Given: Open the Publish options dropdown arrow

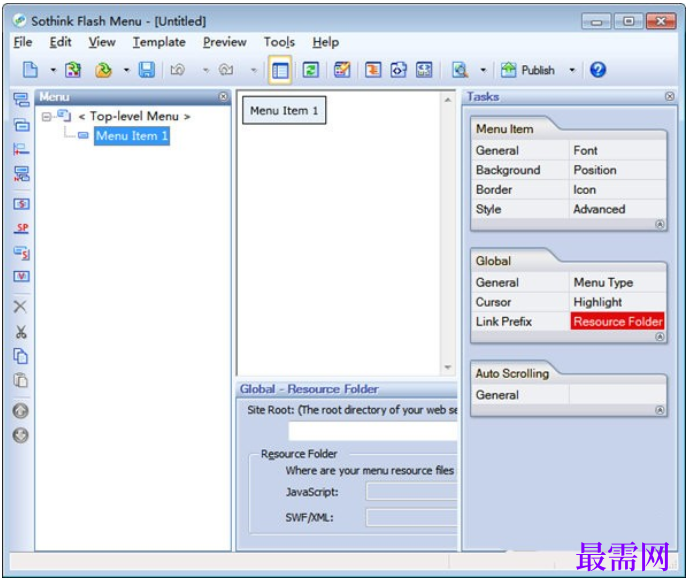Looking at the screenshot, I should pos(572,70).
